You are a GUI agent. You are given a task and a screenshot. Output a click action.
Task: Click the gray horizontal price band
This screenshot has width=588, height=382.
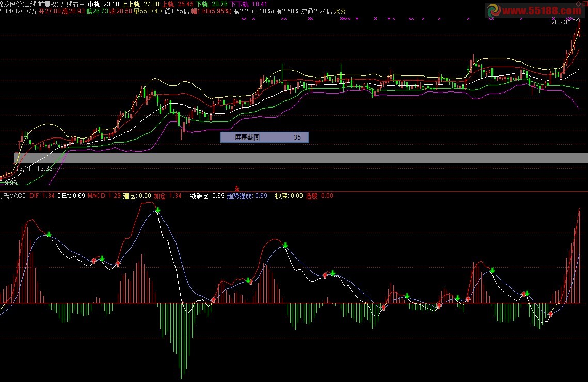[x=301, y=158]
